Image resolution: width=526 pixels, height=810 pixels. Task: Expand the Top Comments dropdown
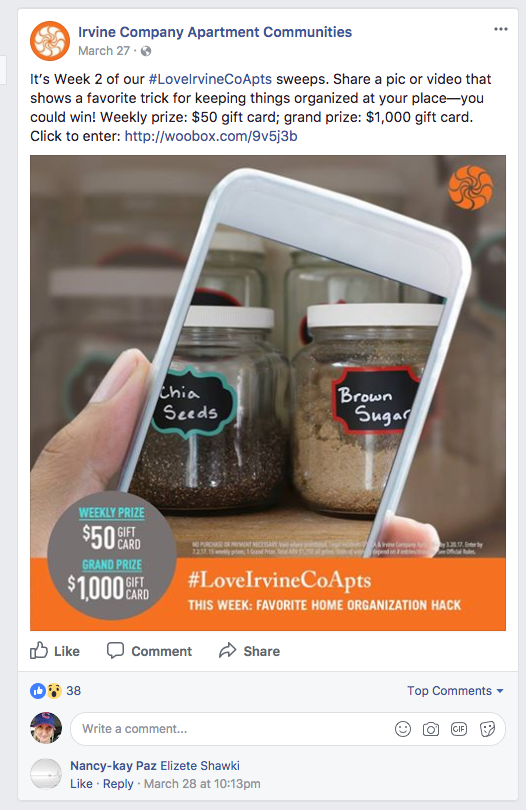(x=455, y=691)
